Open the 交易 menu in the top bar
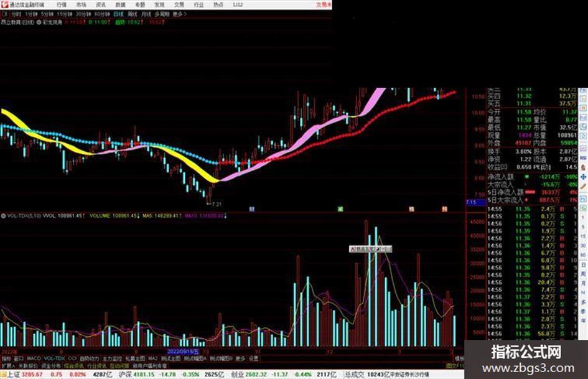This screenshot has width=588, height=379. 179,4
